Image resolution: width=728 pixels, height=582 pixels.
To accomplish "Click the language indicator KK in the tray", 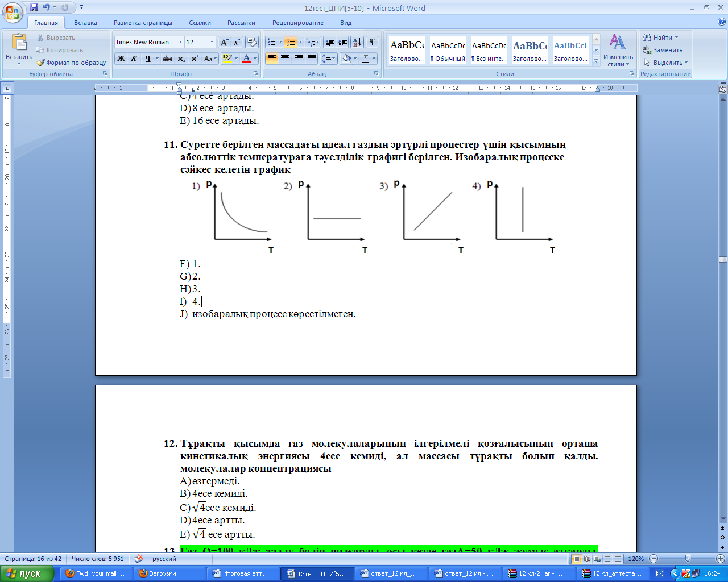I will [659, 573].
